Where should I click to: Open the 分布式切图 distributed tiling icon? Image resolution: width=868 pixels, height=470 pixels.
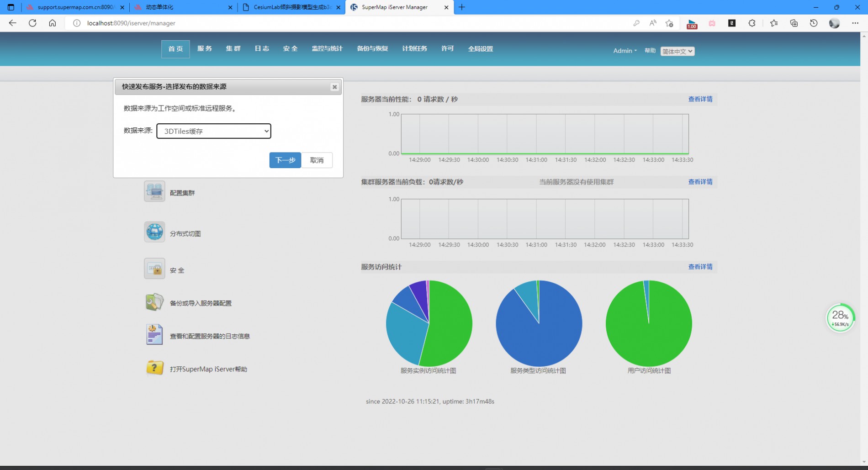(x=154, y=232)
